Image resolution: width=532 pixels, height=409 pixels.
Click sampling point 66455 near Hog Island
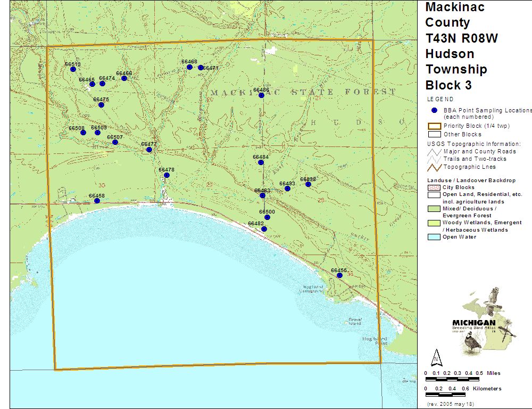[339, 275]
